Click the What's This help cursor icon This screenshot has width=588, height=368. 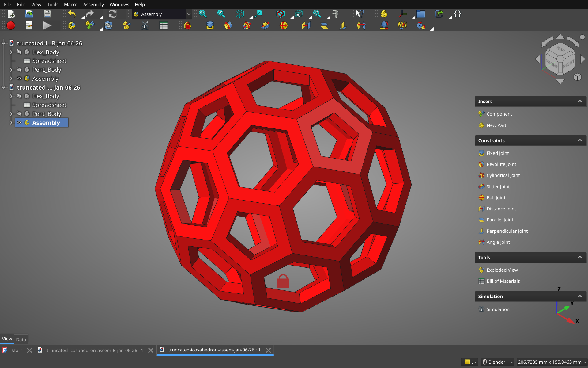pyautogui.click(x=360, y=14)
